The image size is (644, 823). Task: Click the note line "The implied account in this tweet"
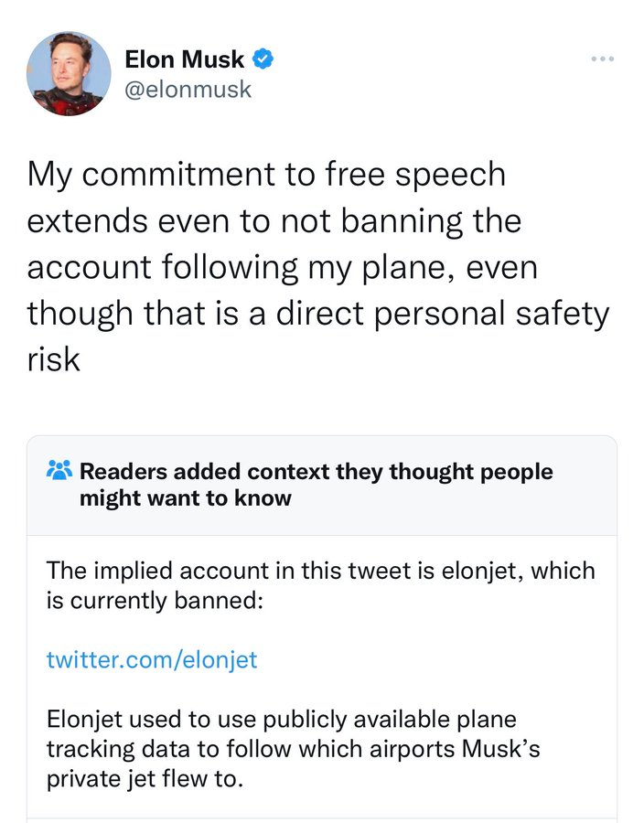tap(320, 571)
